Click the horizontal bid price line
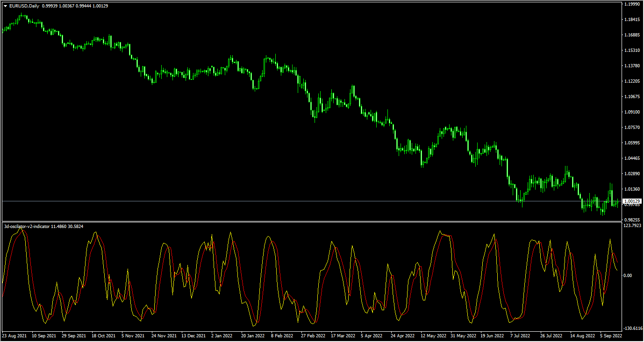This screenshot has width=644, height=342. 280,201
